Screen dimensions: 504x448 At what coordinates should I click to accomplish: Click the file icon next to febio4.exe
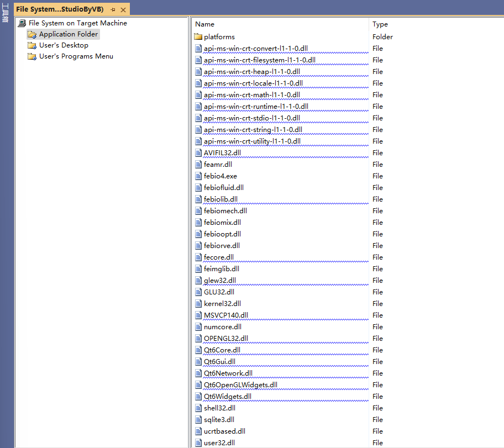click(198, 176)
